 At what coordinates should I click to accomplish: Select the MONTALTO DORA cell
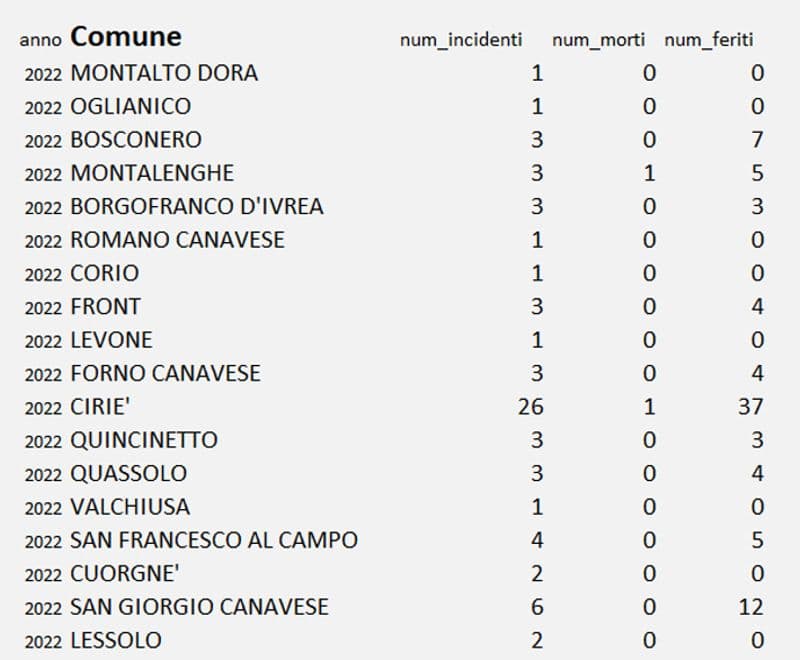click(x=164, y=73)
